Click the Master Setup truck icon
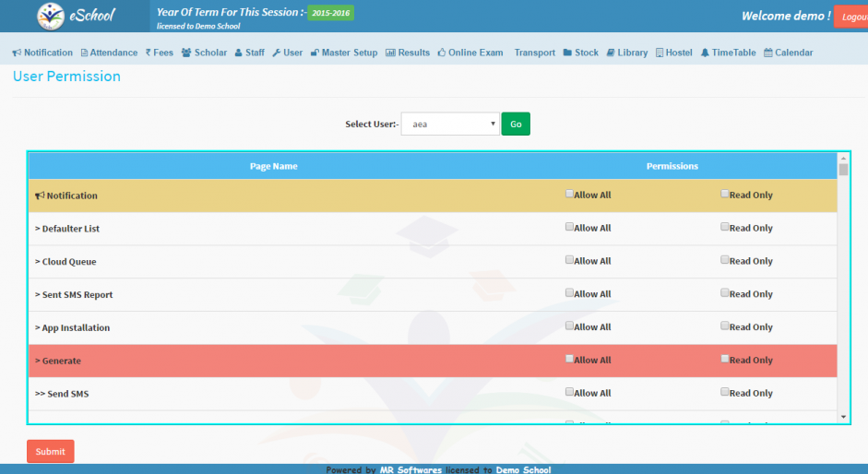Screen dimensions: 868x474 314,53
